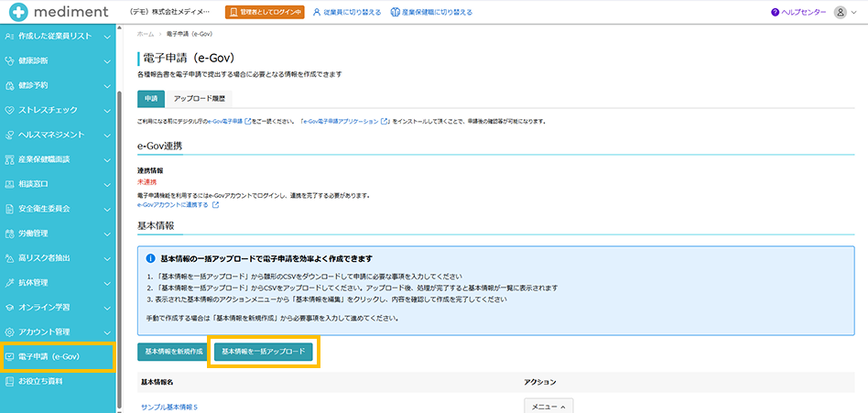The width and height of the screenshot is (868, 413).
Task: Switch to the アップロード履歴 tab
Action: click(200, 99)
